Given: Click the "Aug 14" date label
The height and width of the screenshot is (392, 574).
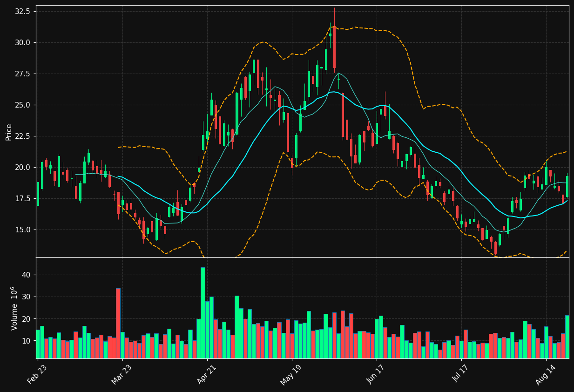Looking at the screenshot, I should (545, 374).
